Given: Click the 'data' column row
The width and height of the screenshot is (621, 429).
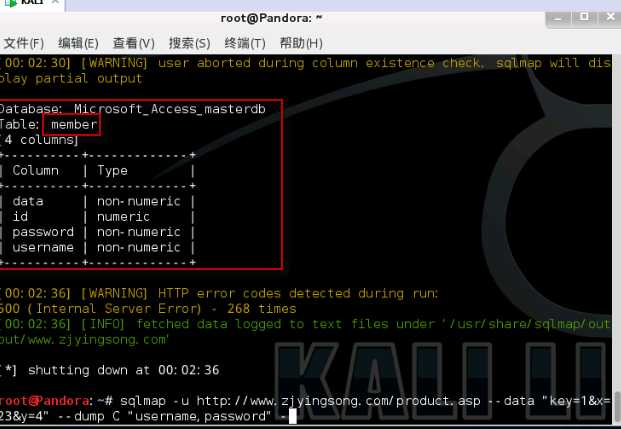Looking at the screenshot, I should pyautogui.click(x=97, y=201).
